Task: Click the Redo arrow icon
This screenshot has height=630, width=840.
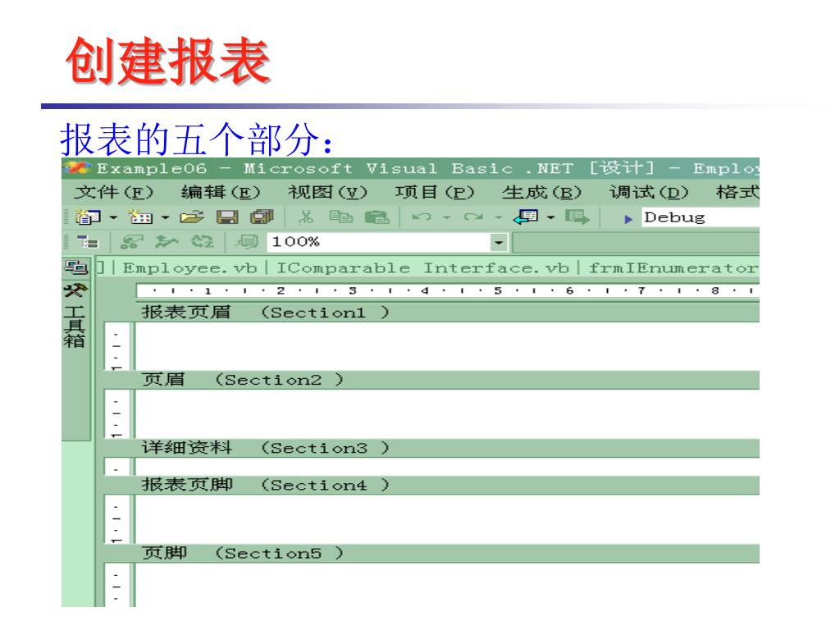Action: pos(473,217)
